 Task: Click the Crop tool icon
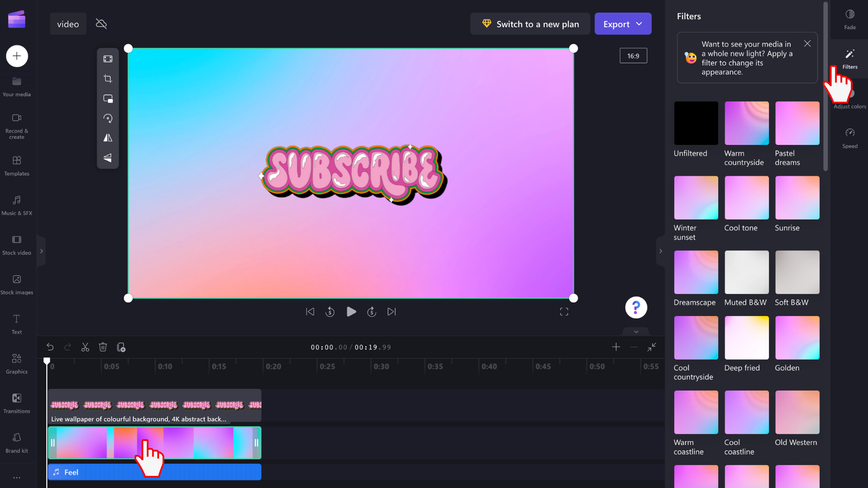(108, 78)
